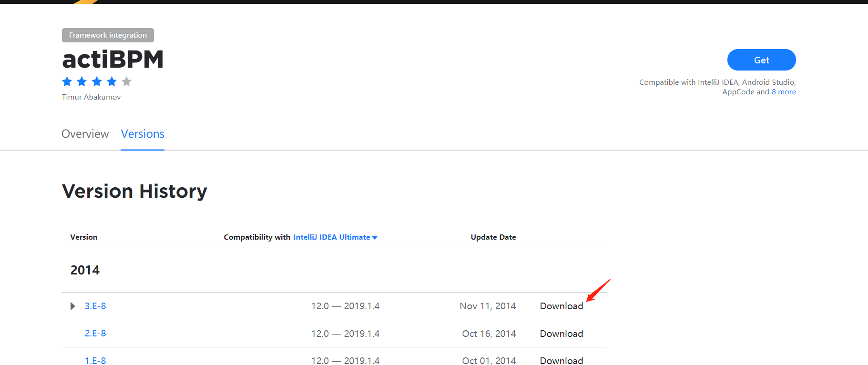The image size is (868, 365).
Task: Click the blue Get button
Action: pyautogui.click(x=761, y=60)
